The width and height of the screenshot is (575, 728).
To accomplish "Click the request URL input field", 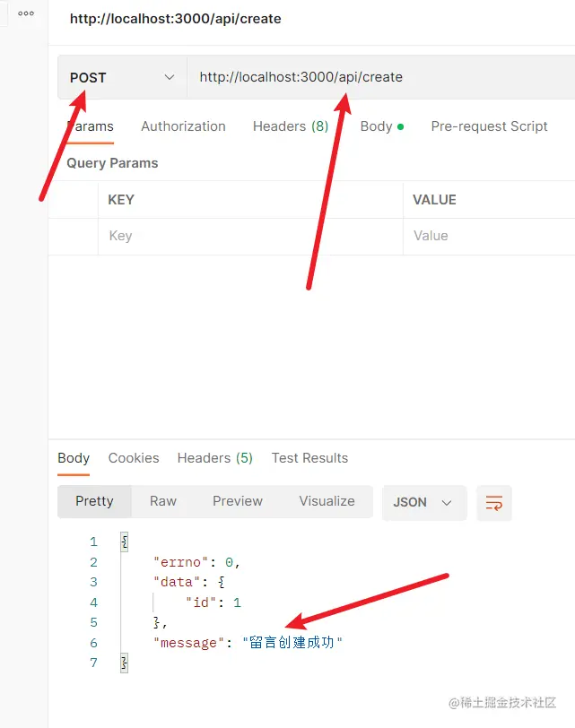I will (x=381, y=77).
